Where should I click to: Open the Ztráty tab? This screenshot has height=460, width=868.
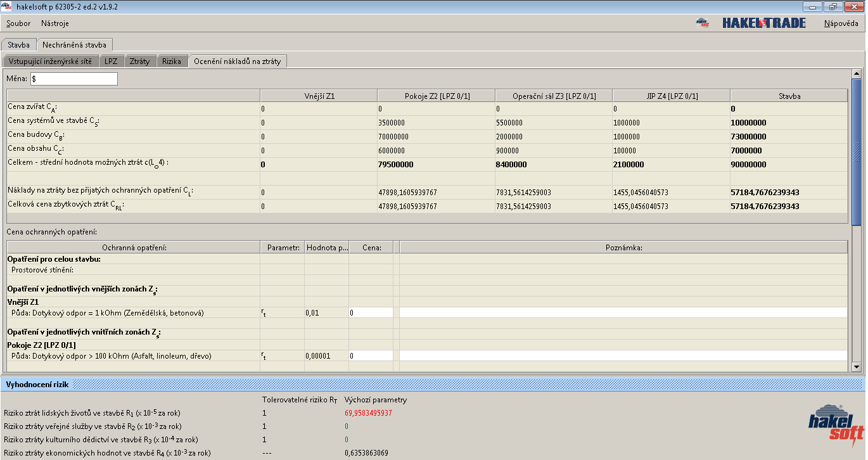pos(139,61)
